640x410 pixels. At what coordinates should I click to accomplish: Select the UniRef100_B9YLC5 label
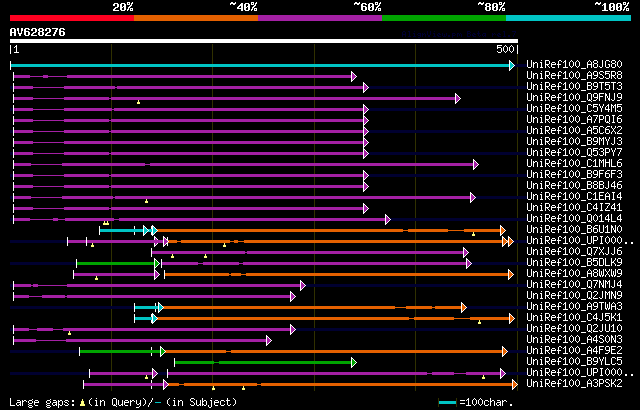click(574, 362)
